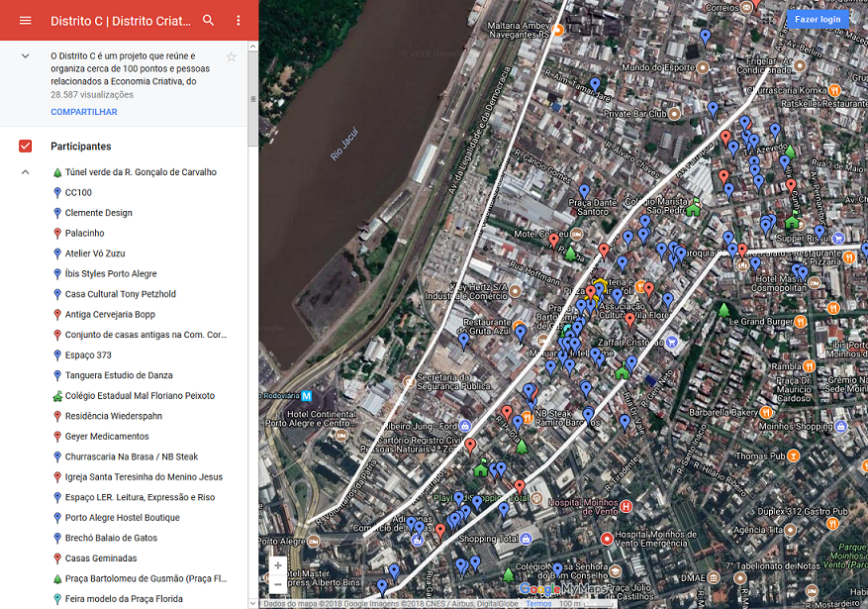Click the Thomas Pub bar icon

pyautogui.click(x=793, y=456)
